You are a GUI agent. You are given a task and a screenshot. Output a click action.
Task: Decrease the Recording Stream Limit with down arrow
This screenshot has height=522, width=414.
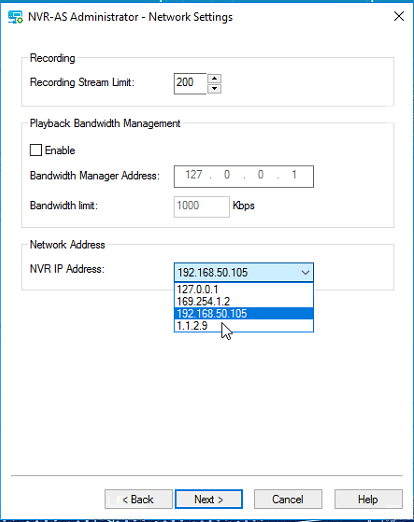coord(214,89)
